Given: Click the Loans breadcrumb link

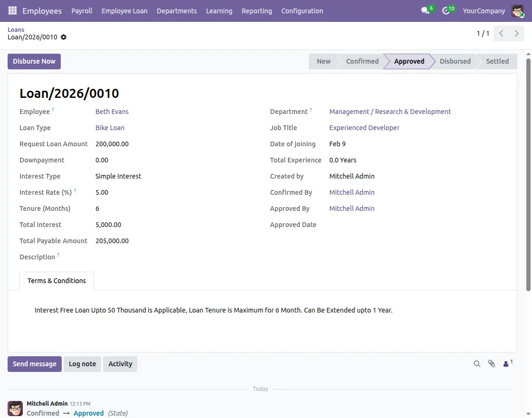Looking at the screenshot, I should 16,29.
